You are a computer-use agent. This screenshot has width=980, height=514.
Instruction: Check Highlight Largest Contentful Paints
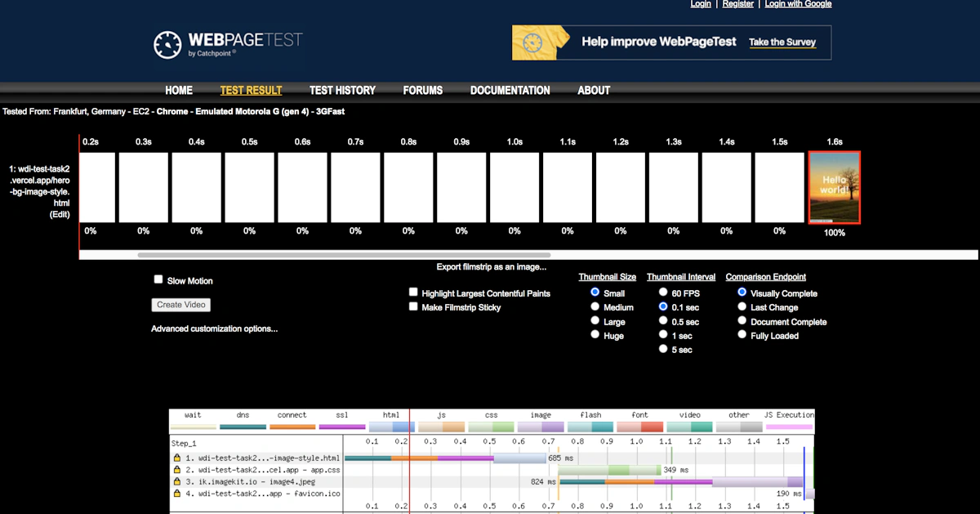(x=414, y=293)
